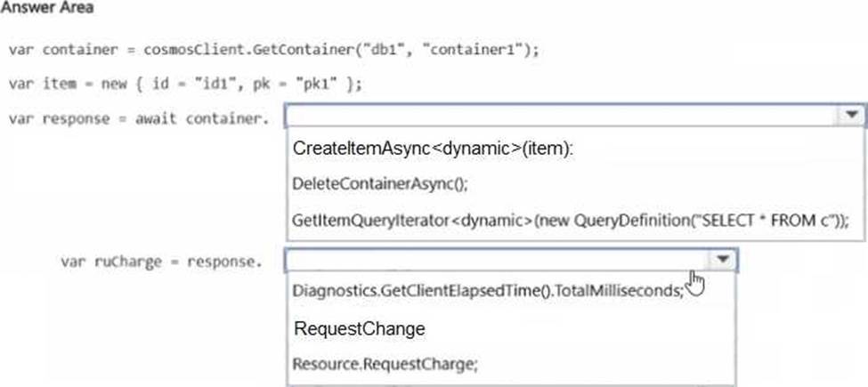Choose the RequestChange option
Viewport: 868px width, 387px height.
tap(360, 328)
